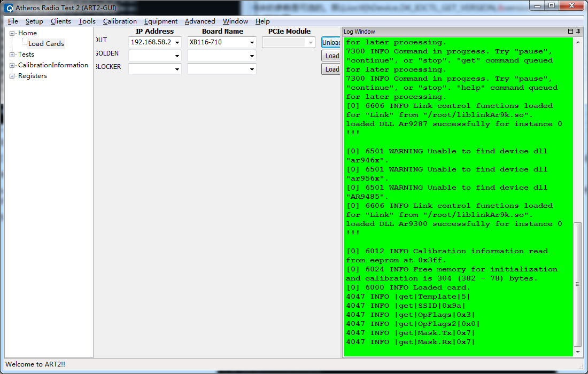Click the log scrollbar up arrow
Screen dimensions: 588x374
[577, 42]
